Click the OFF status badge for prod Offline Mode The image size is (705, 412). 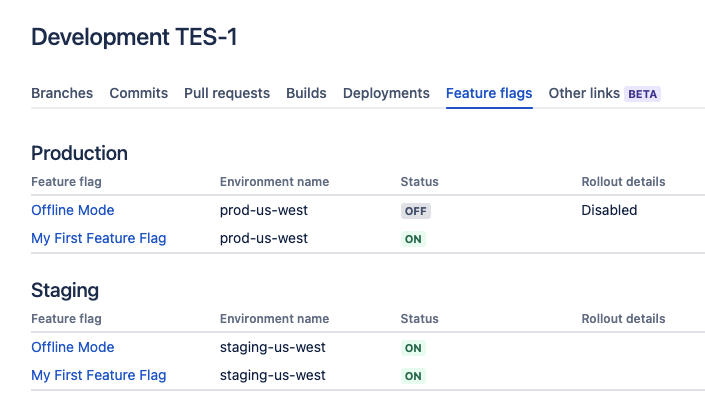[x=416, y=211]
